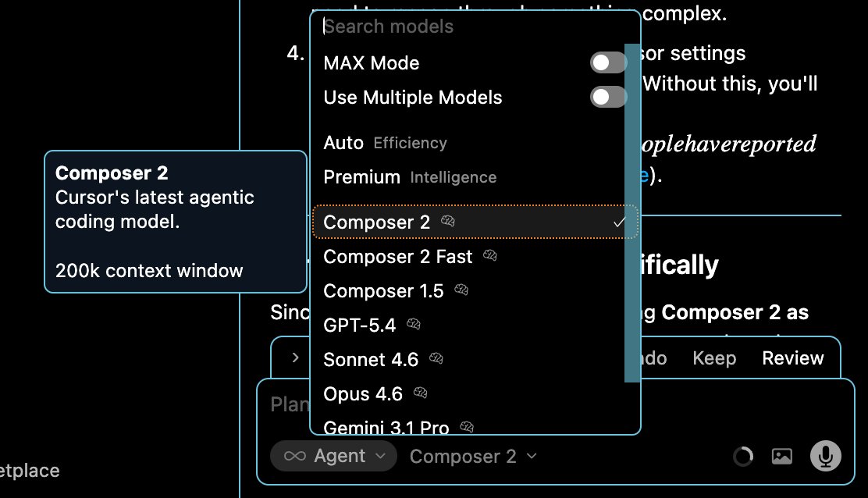Click the attach image icon
This screenshot has height=498, width=868.
[781, 457]
